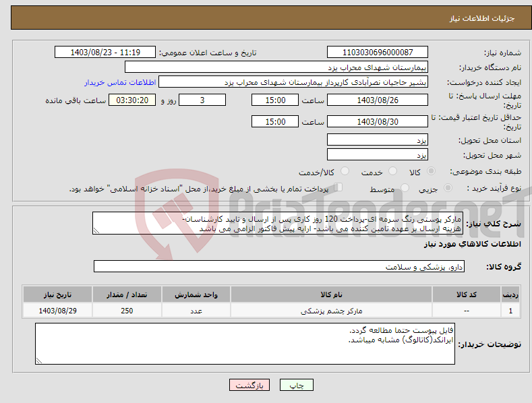This screenshot has width=532, height=403.
Task: Click the ردیف column header
Action: [510, 294]
